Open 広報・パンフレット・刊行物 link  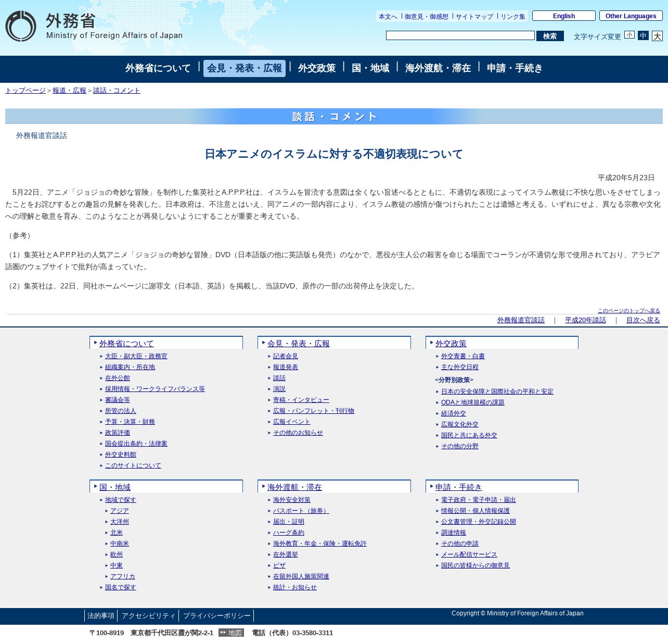pos(314,411)
